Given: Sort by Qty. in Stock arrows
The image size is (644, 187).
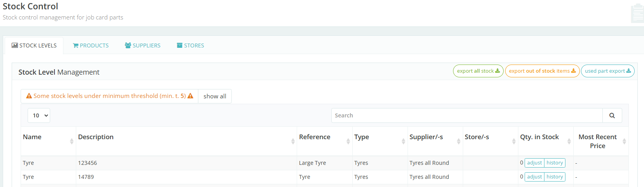Looking at the screenshot, I should 569,141.
